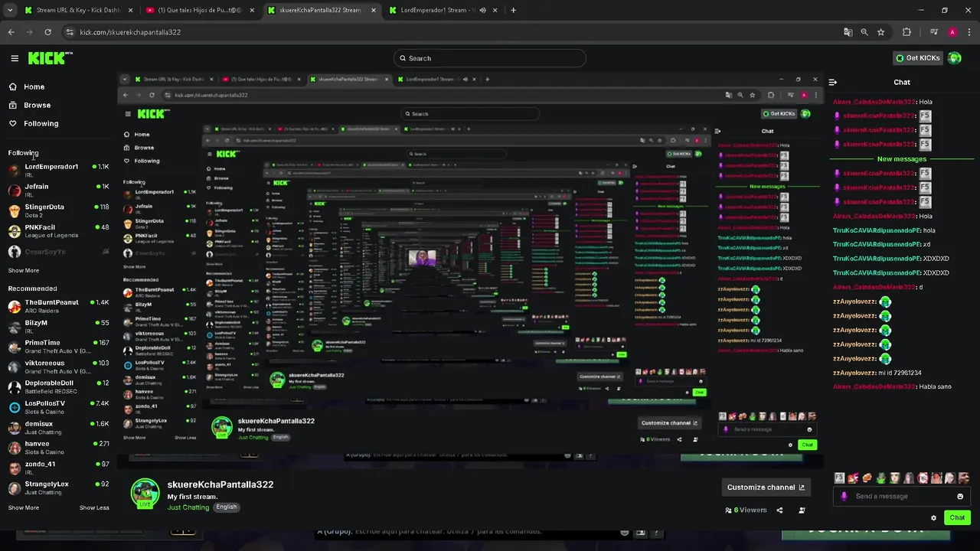Open LosPollosTV recommended channel
980x551 pixels.
click(x=59, y=406)
